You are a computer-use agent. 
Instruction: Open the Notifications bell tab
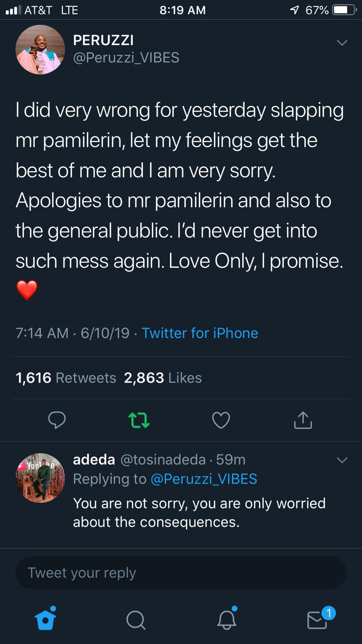[x=226, y=620]
